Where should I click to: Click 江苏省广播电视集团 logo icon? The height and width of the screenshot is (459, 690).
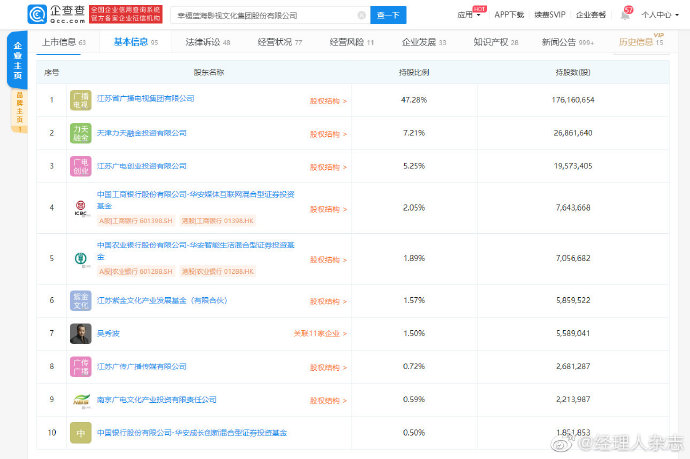tap(81, 100)
